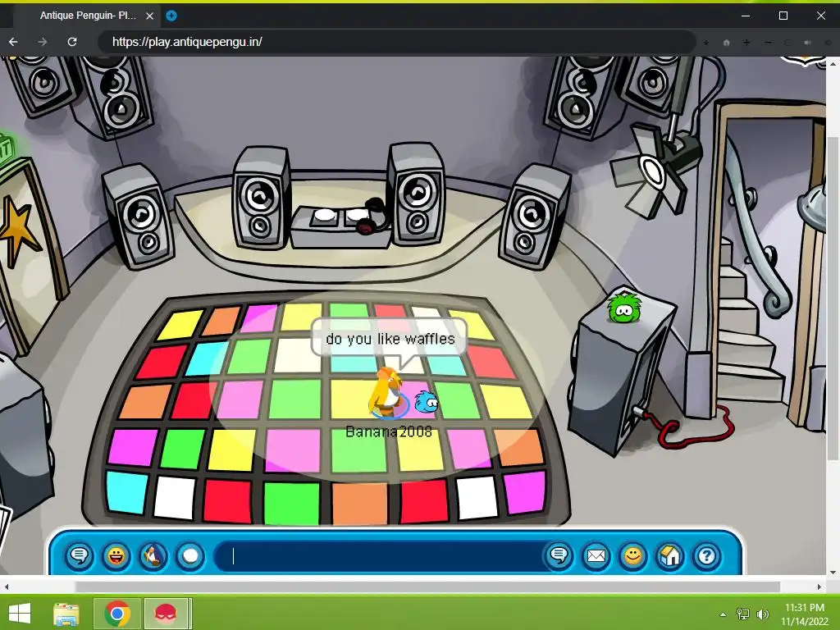
Task: Zoom in with the plus toolbar icon
Action: (746, 43)
